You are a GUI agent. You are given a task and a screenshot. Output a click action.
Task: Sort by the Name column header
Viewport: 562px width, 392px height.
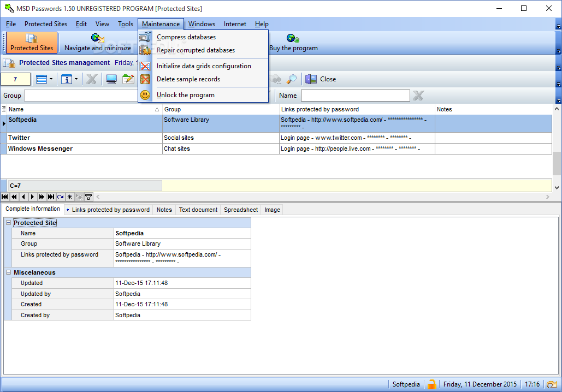pyautogui.click(x=84, y=109)
